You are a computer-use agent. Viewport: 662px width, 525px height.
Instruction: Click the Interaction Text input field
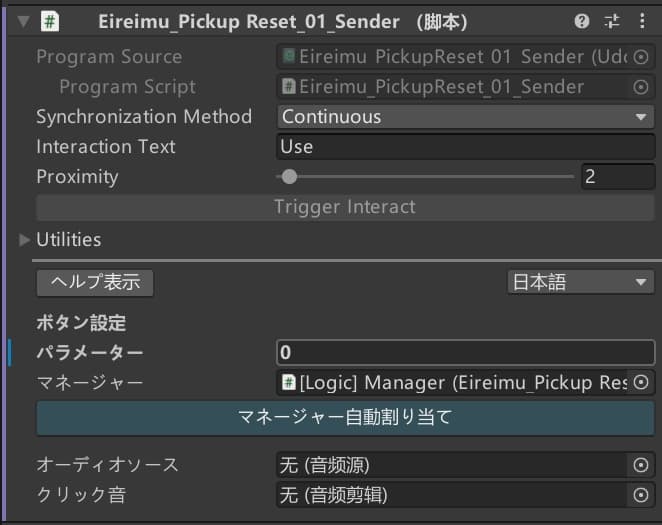466,147
